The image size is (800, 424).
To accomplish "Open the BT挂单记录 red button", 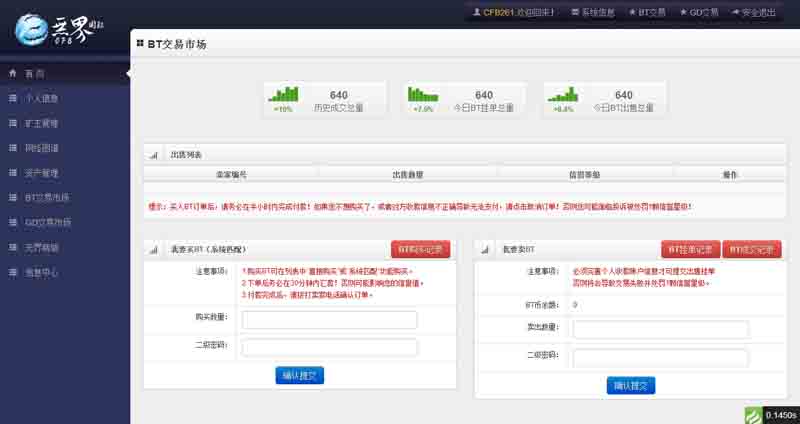I will 691,250.
